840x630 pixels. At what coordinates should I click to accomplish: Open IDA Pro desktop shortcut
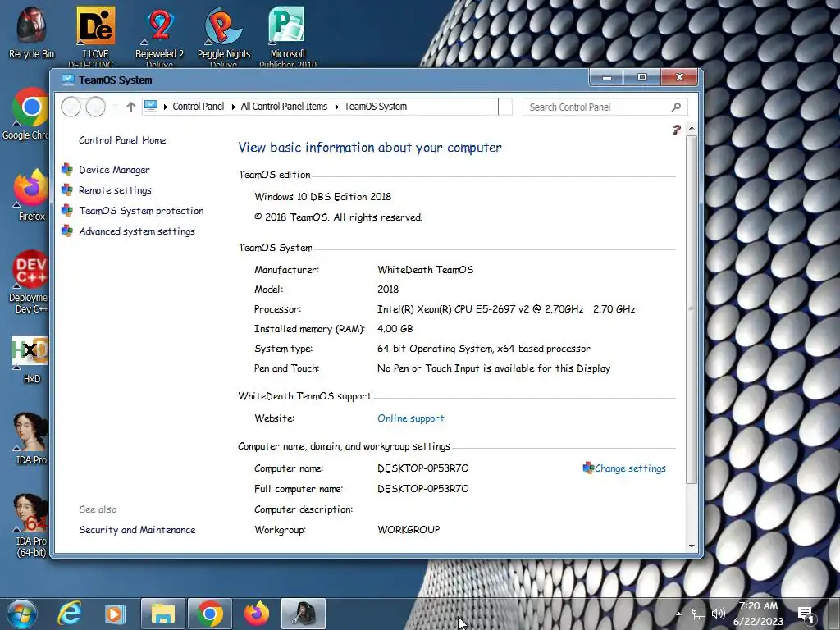tap(30, 438)
